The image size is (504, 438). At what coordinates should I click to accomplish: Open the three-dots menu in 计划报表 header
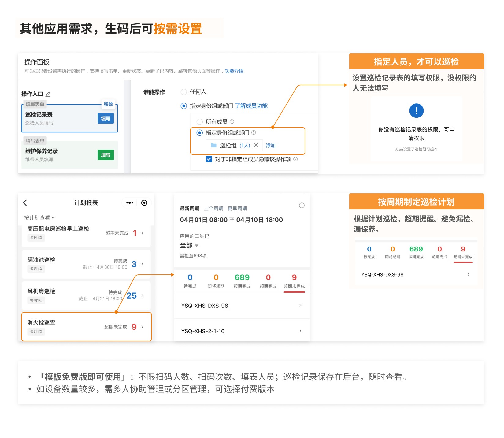tap(129, 203)
